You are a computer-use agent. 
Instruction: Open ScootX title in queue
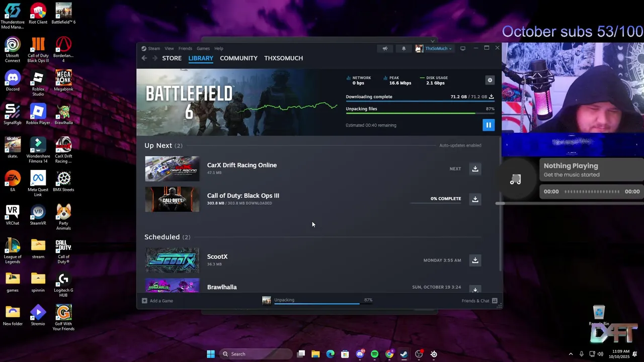click(217, 257)
